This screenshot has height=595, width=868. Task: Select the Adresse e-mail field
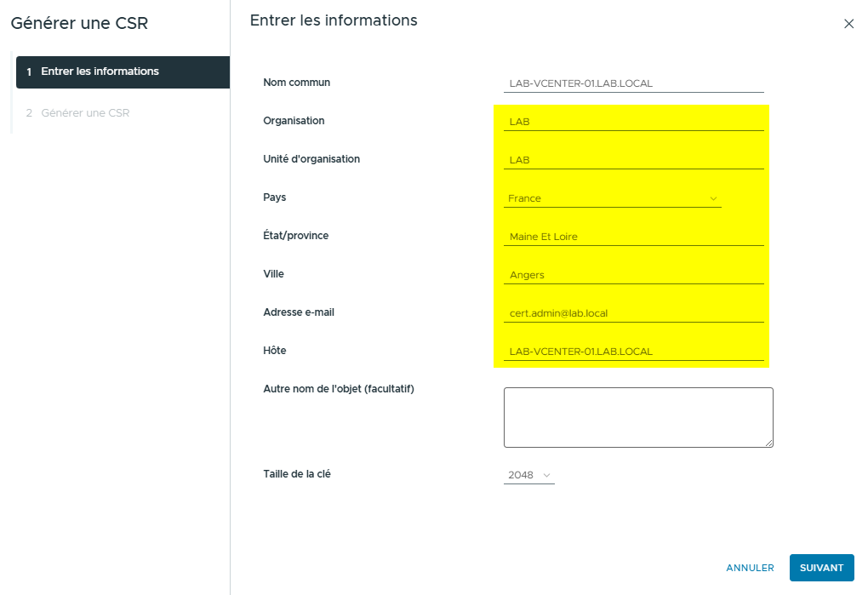click(633, 312)
